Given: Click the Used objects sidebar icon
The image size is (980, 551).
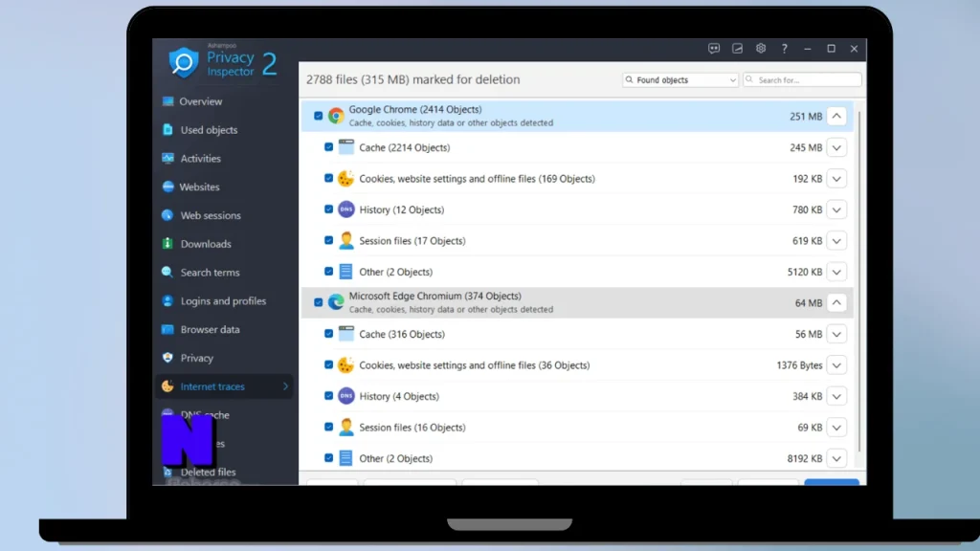Looking at the screenshot, I should [167, 130].
